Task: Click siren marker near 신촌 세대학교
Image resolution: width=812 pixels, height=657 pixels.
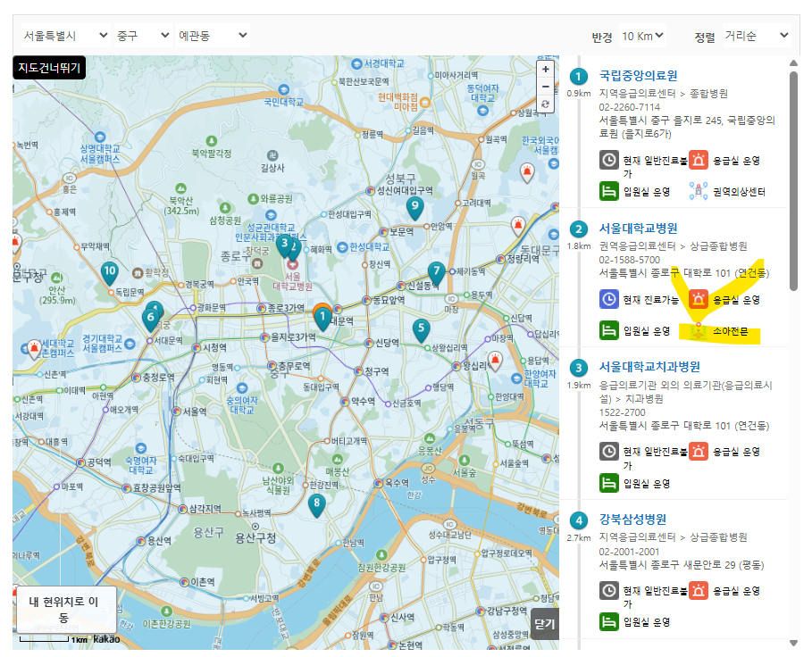Action: [x=34, y=349]
